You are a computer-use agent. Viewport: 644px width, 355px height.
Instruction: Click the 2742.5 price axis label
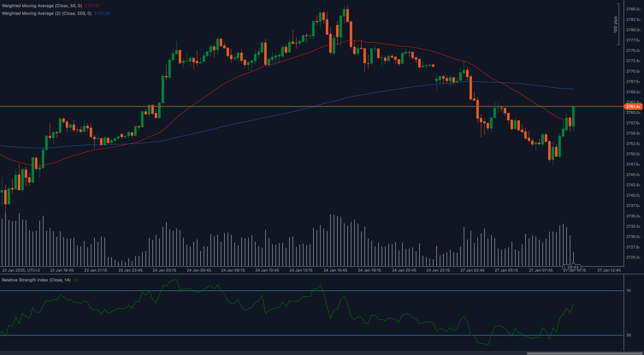click(633, 185)
